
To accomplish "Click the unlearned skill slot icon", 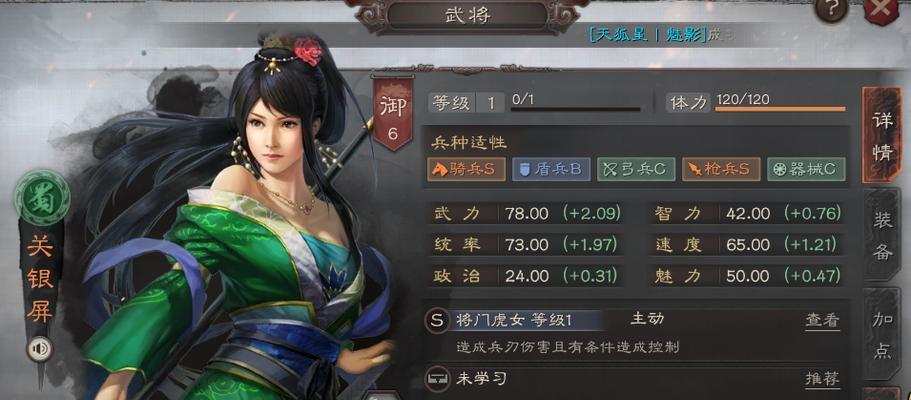I will pyautogui.click(x=438, y=379).
